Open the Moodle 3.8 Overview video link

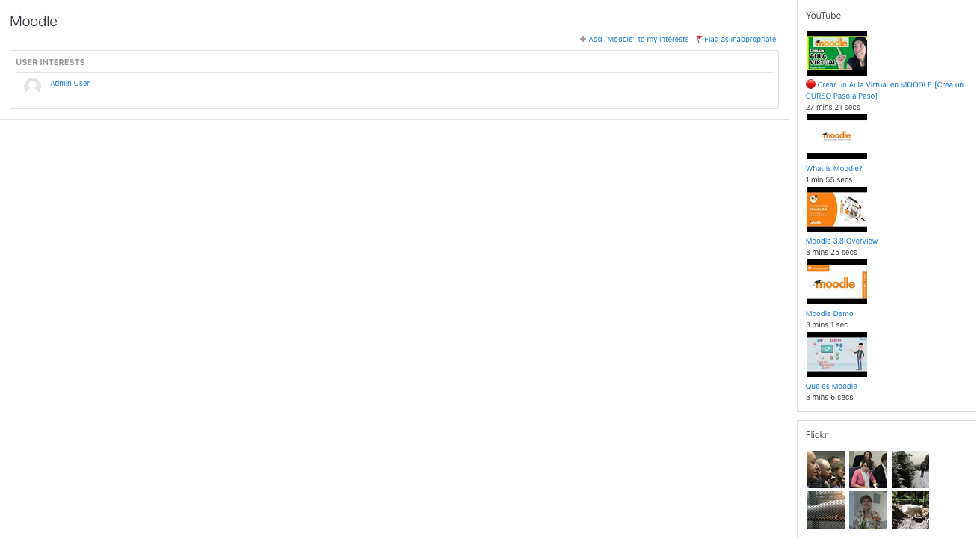coord(842,241)
